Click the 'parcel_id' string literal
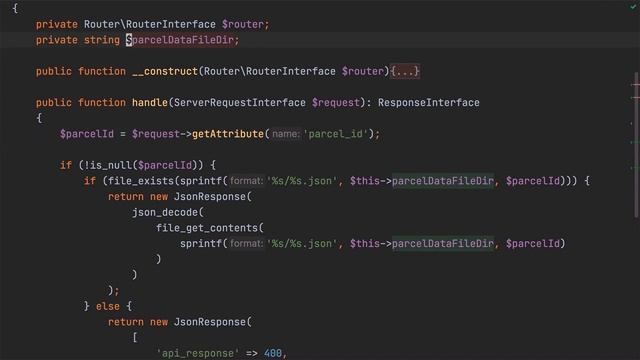The image size is (640, 360). click(x=336, y=134)
